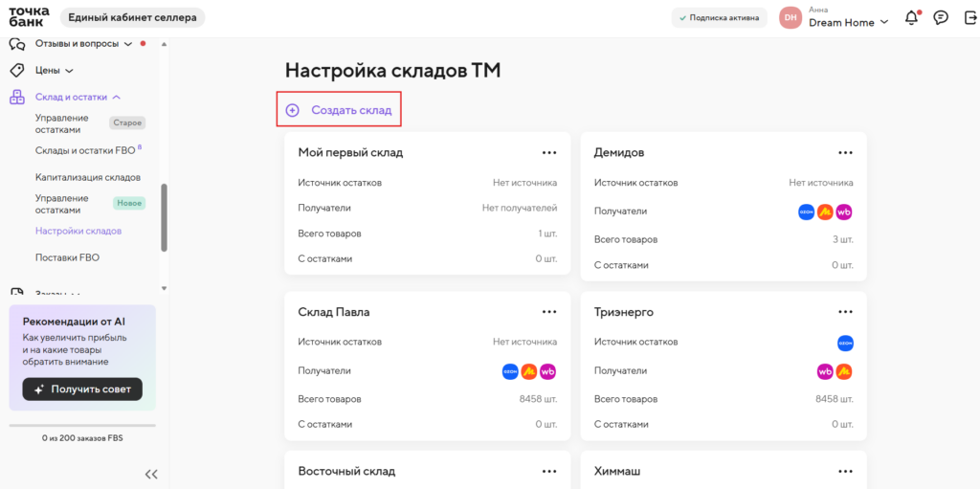
Task: Click Yandex Market icon in Склад Павла
Action: pos(529,371)
